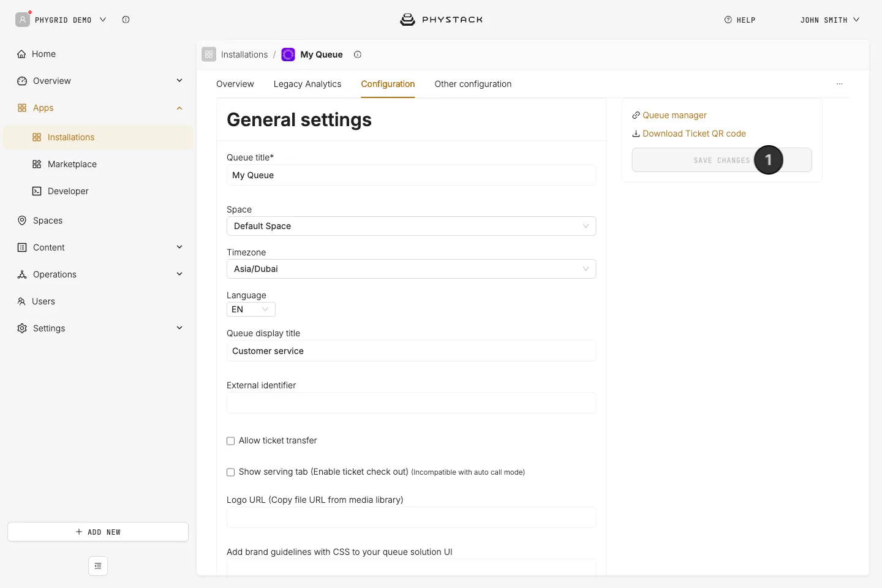Switch to Other configuration tab
Screen dimensions: 882x588
pyautogui.click(x=473, y=84)
